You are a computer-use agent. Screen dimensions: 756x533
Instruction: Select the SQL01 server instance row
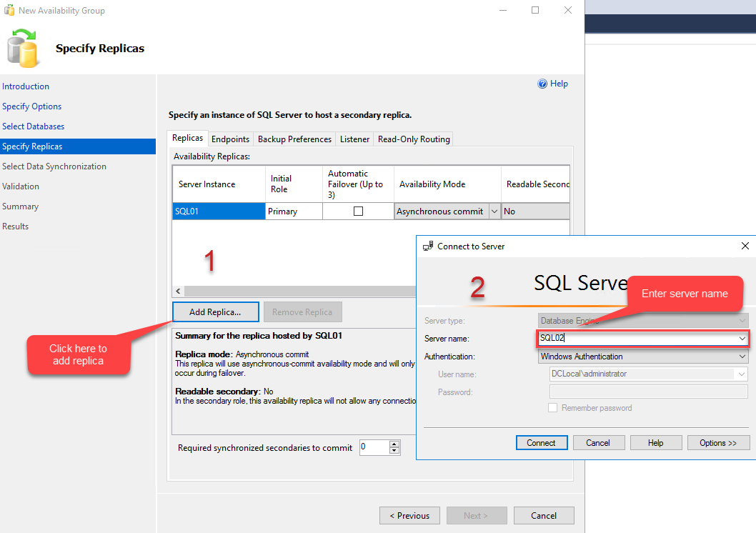pos(219,211)
